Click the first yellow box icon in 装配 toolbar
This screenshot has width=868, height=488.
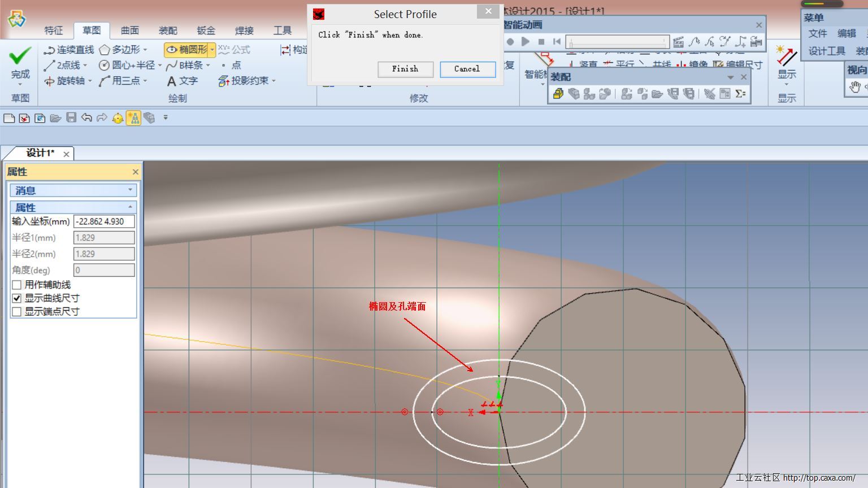(x=558, y=93)
